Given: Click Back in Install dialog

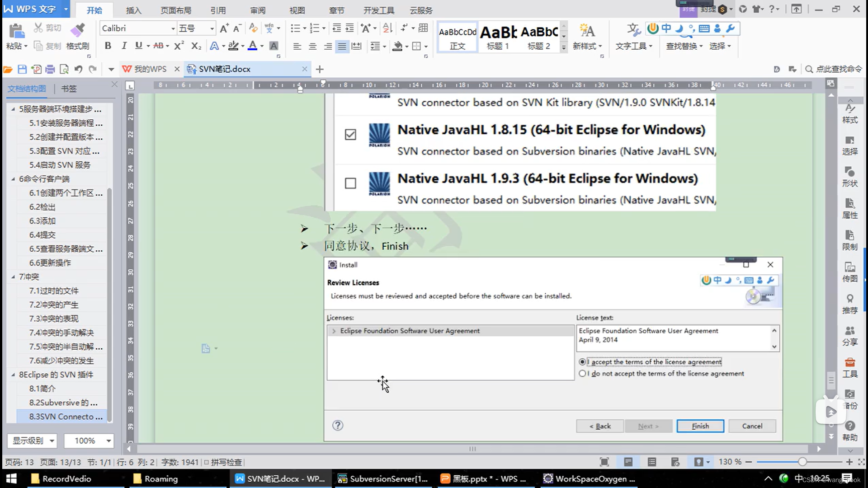Looking at the screenshot, I should [600, 426].
